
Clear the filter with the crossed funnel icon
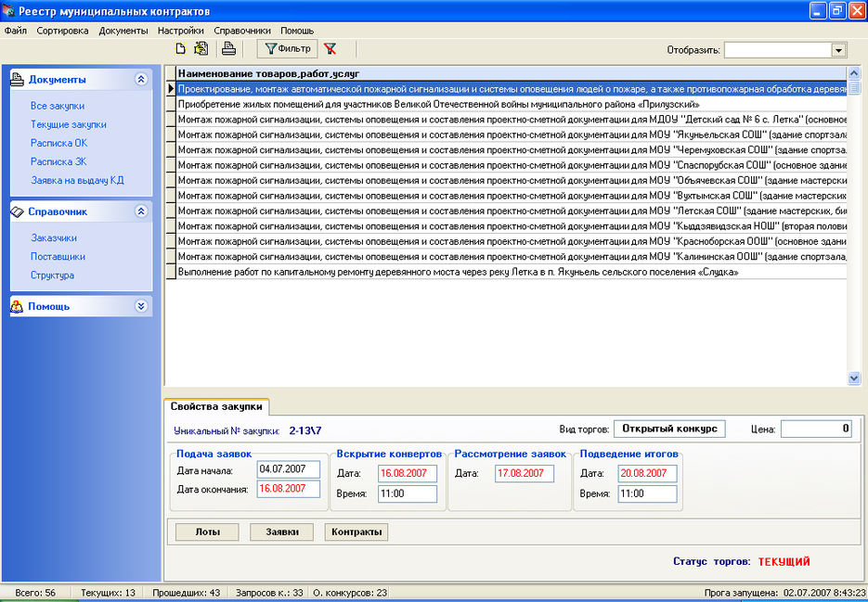click(330, 48)
